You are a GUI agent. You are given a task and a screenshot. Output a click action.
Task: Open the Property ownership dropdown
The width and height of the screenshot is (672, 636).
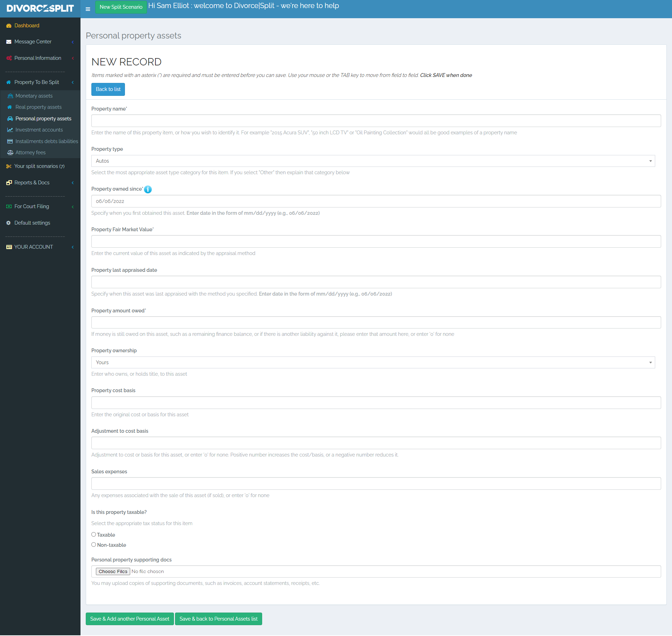[373, 362]
